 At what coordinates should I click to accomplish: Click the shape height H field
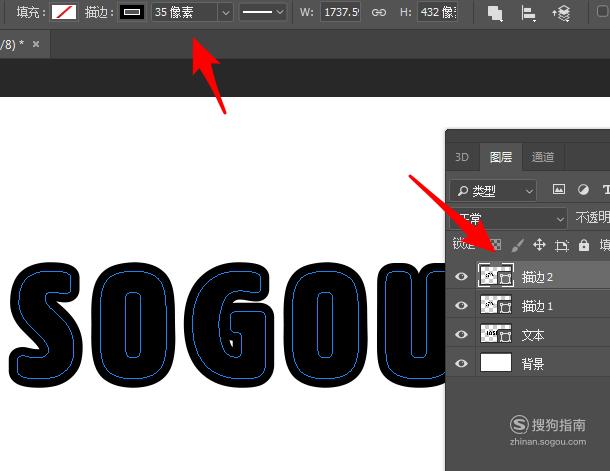(x=438, y=12)
